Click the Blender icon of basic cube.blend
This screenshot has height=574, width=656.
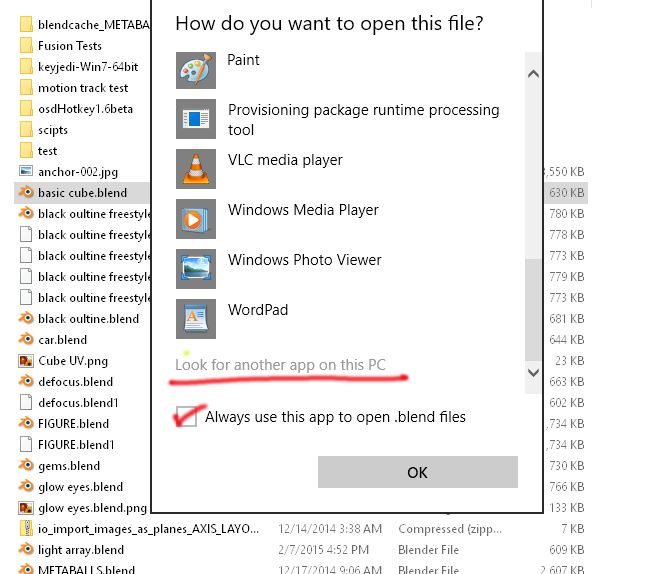[x=26, y=192]
